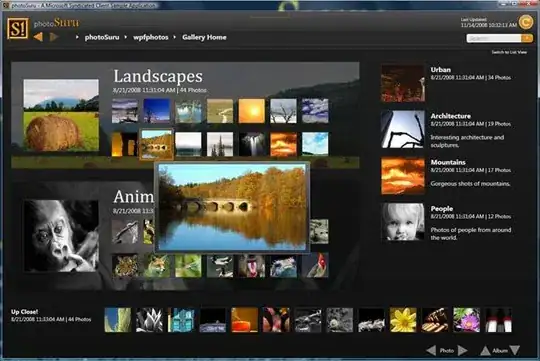Expand breadcrumb arrow before Gallery Home
Viewport: 540px width, 361px height.
(x=175, y=37)
